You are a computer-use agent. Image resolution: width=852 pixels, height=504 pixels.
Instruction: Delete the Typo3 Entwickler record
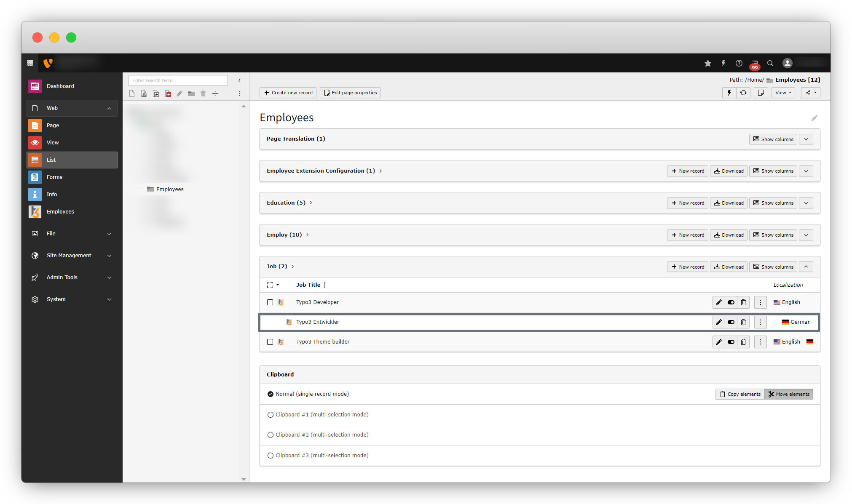[x=743, y=322]
